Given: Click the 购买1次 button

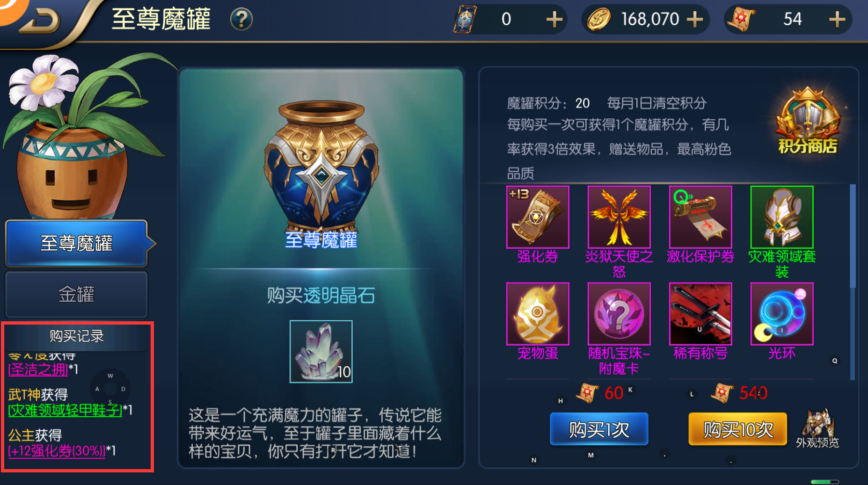Looking at the screenshot, I should tap(599, 429).
